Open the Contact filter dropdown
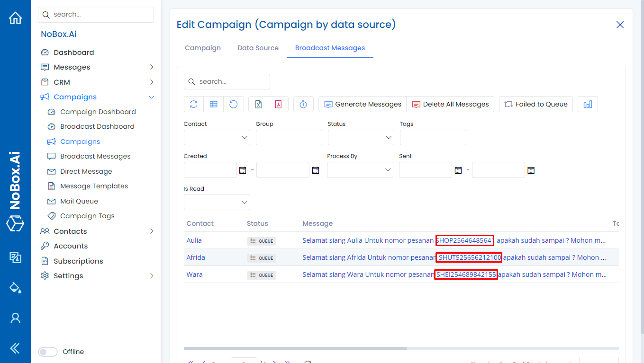Screen dimensions: 644x363 point(217,137)
